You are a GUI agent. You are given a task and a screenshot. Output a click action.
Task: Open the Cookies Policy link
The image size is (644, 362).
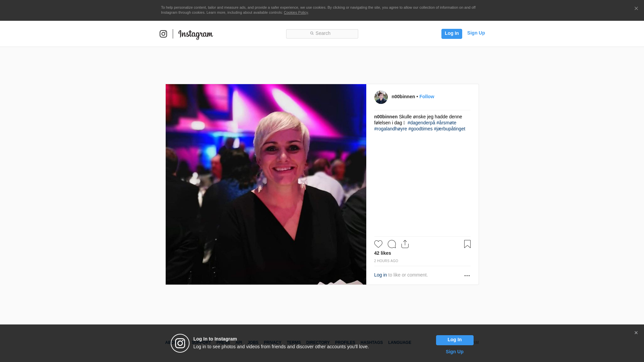[x=296, y=12]
